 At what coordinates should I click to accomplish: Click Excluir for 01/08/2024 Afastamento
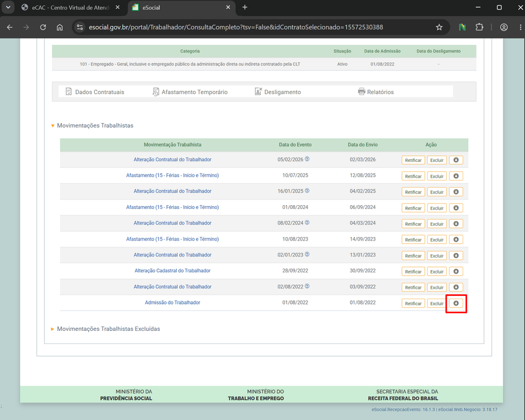tap(436, 208)
